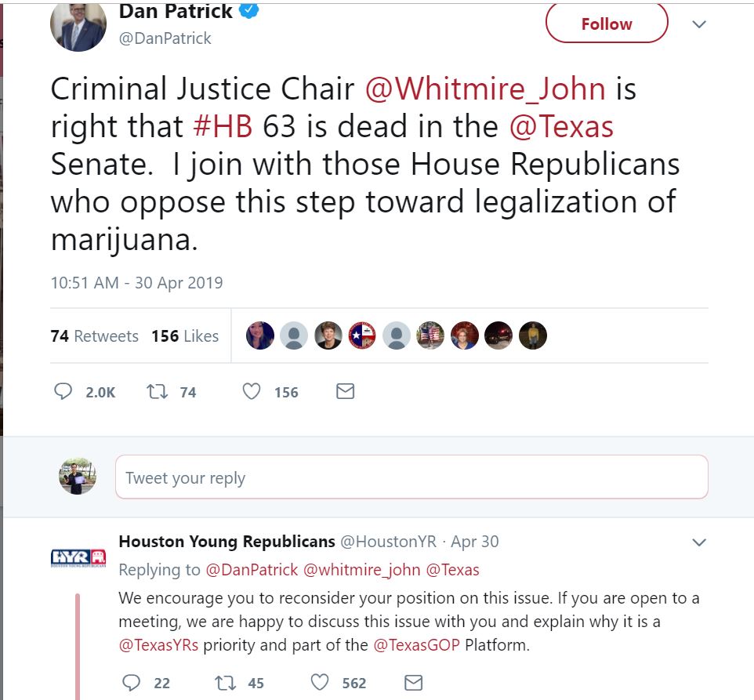Open the #HB hashtag link
Image resolution: width=754 pixels, height=700 pixels.
click(223, 126)
